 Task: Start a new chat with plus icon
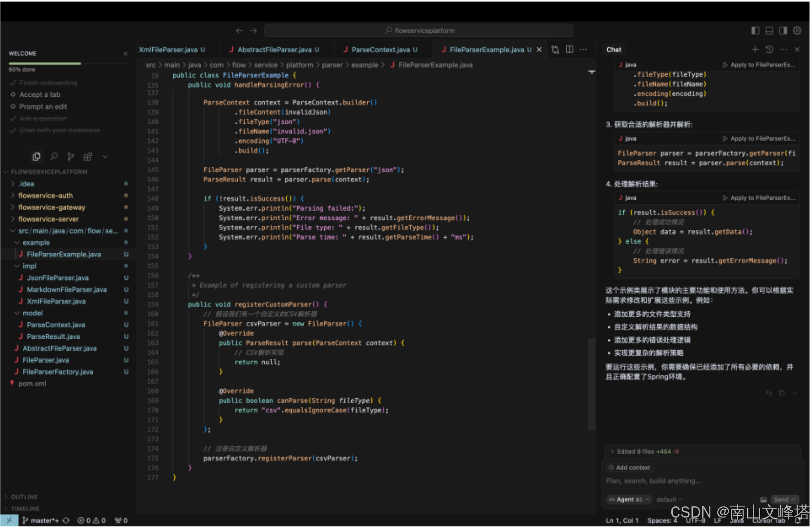click(x=755, y=49)
